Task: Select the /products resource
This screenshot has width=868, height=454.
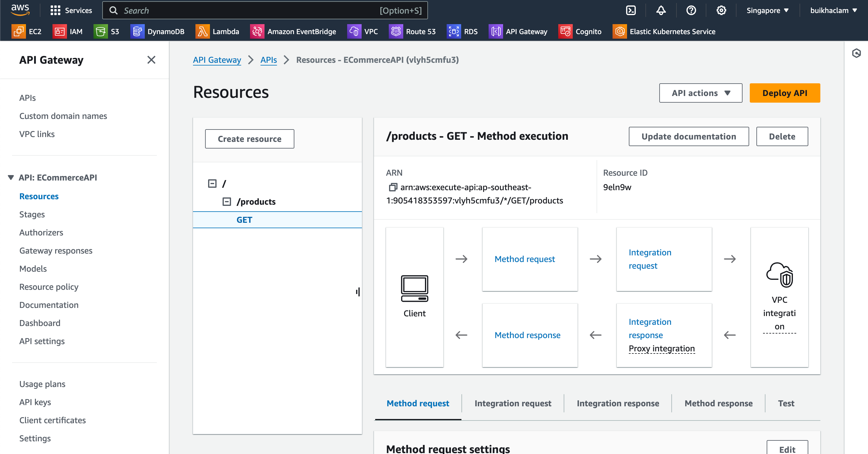Action: pyautogui.click(x=256, y=202)
